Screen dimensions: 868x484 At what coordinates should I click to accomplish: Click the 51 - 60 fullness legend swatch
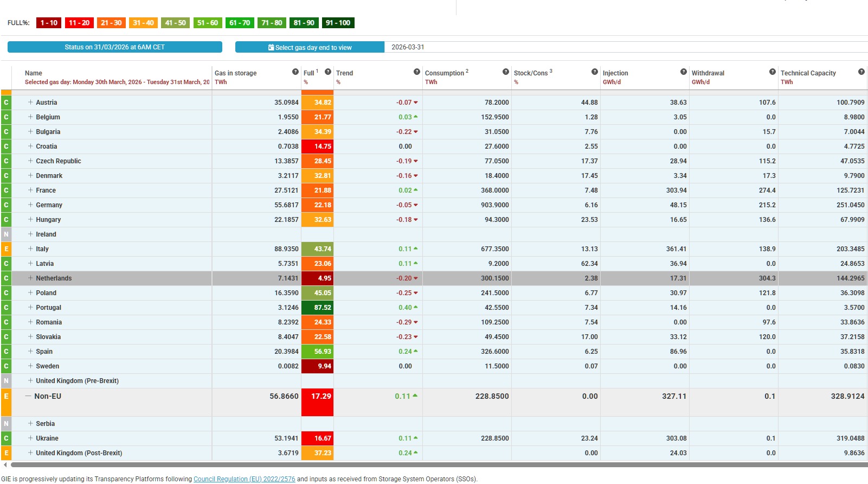[208, 23]
